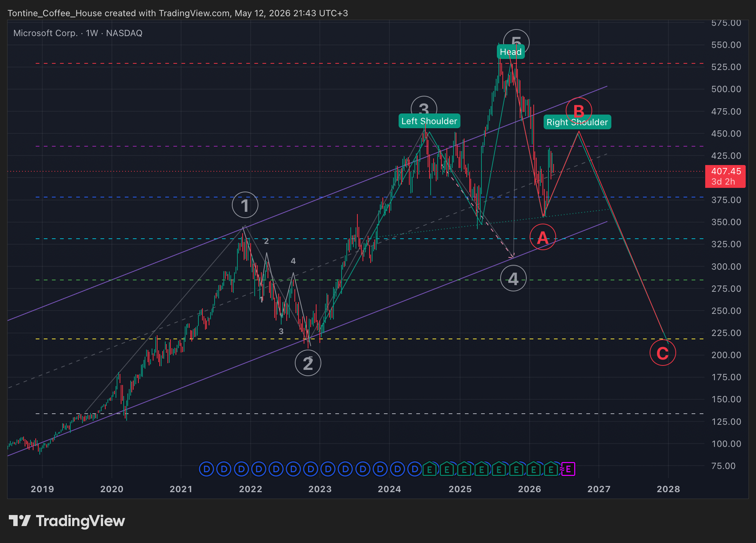
Task: Click the 2028 year label
Action: click(668, 489)
